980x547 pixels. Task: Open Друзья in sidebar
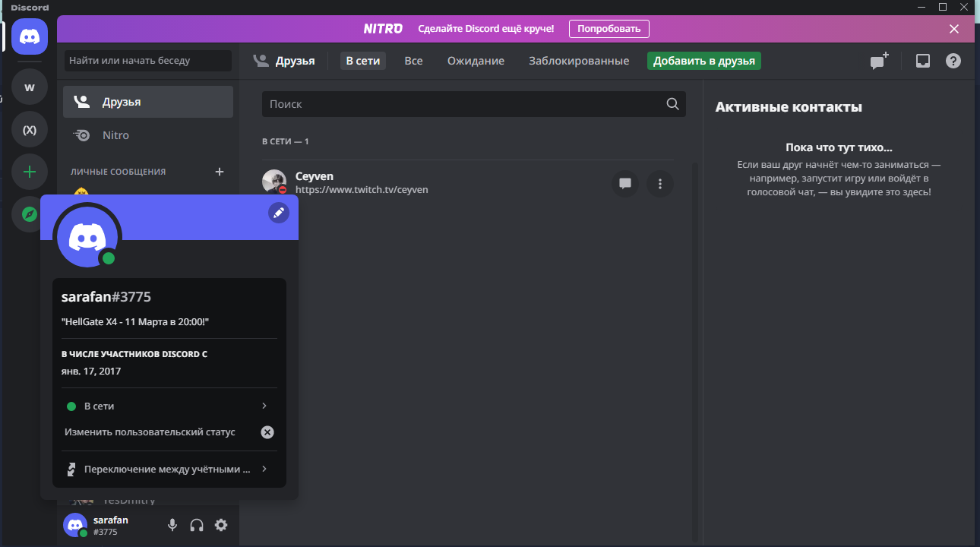click(148, 102)
